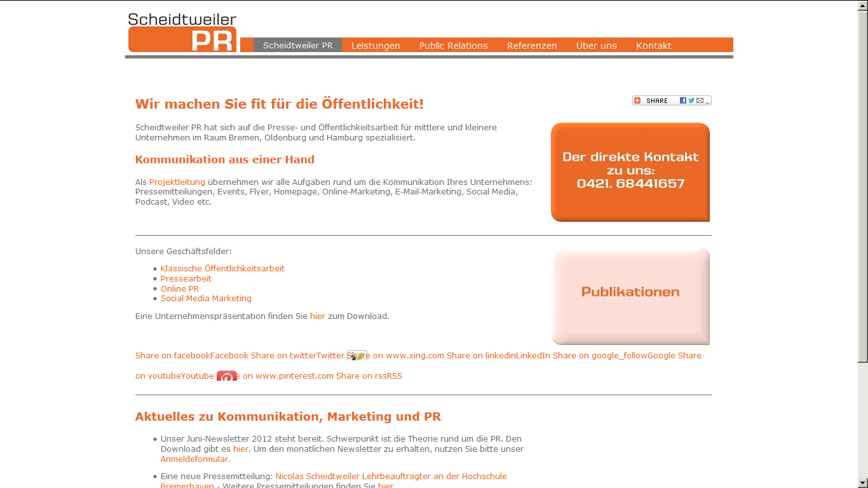868x488 pixels.
Task: Open the Über uns menu item
Action: click(597, 45)
